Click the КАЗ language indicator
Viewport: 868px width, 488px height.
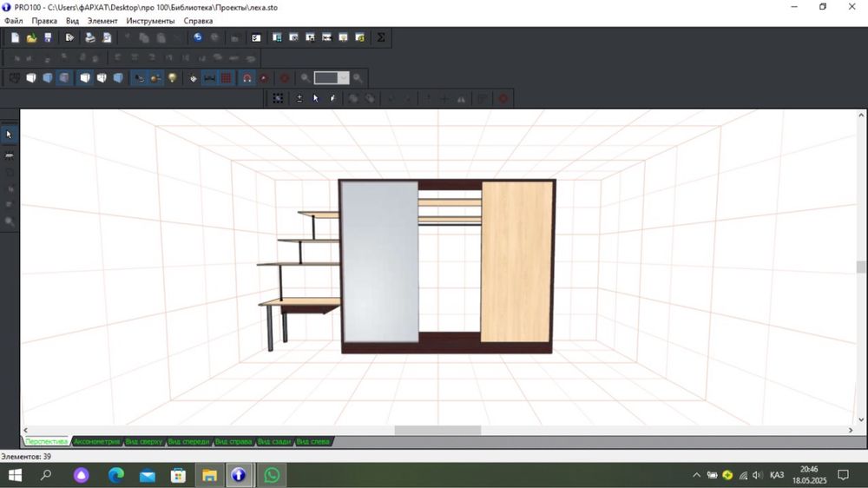pos(777,475)
